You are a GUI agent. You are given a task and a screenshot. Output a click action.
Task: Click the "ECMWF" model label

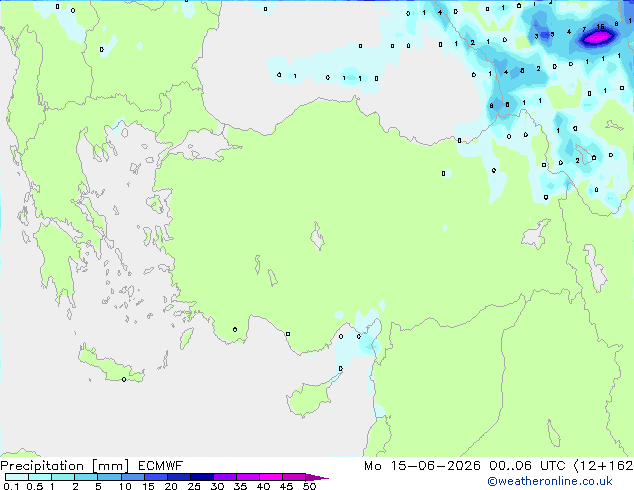tap(161, 466)
